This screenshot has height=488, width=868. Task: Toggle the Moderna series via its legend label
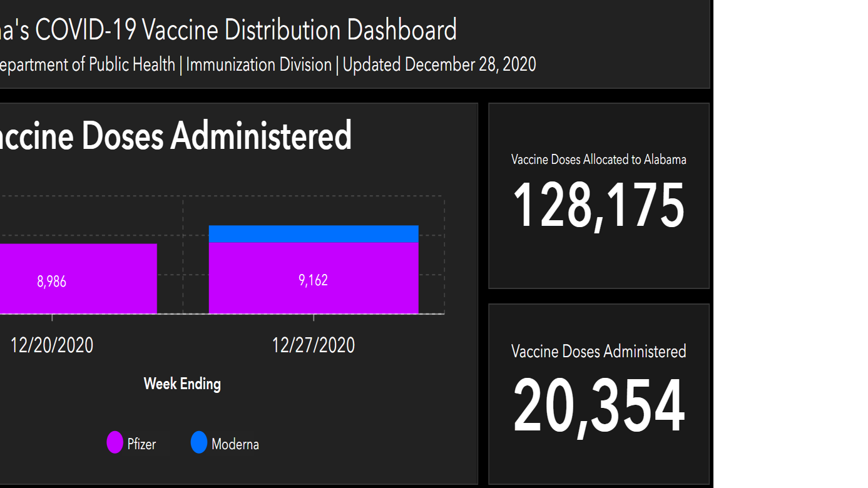click(x=235, y=444)
